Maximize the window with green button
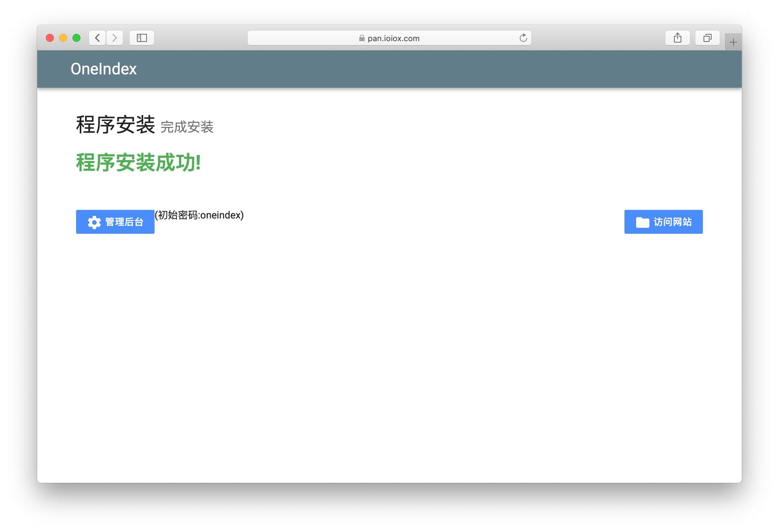The height and width of the screenshot is (532, 779). [x=76, y=38]
